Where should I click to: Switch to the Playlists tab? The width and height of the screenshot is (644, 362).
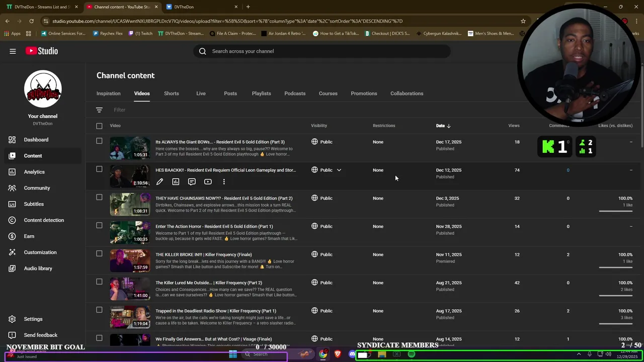coord(261,94)
